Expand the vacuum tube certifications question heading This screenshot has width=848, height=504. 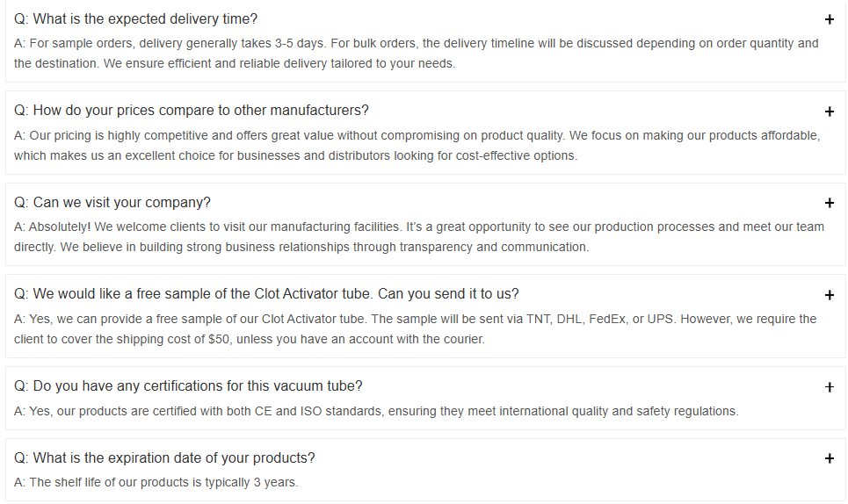[x=188, y=385]
